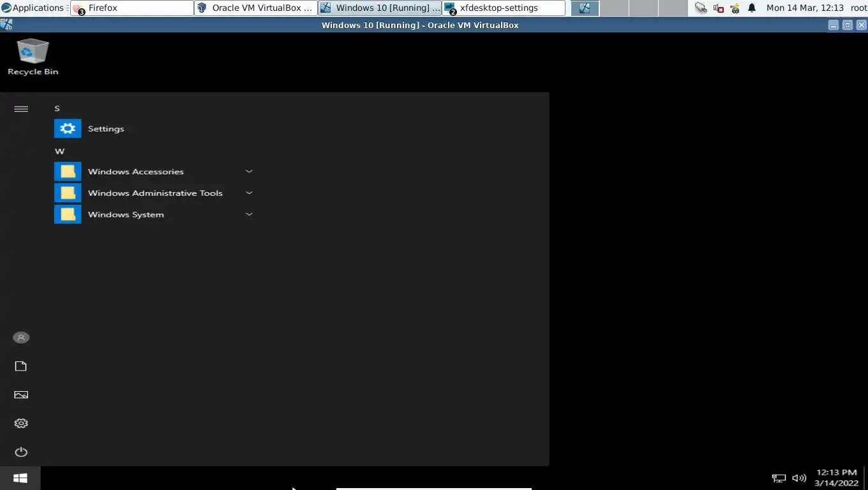Click letter S section header
The image size is (868, 490).
pos(57,108)
